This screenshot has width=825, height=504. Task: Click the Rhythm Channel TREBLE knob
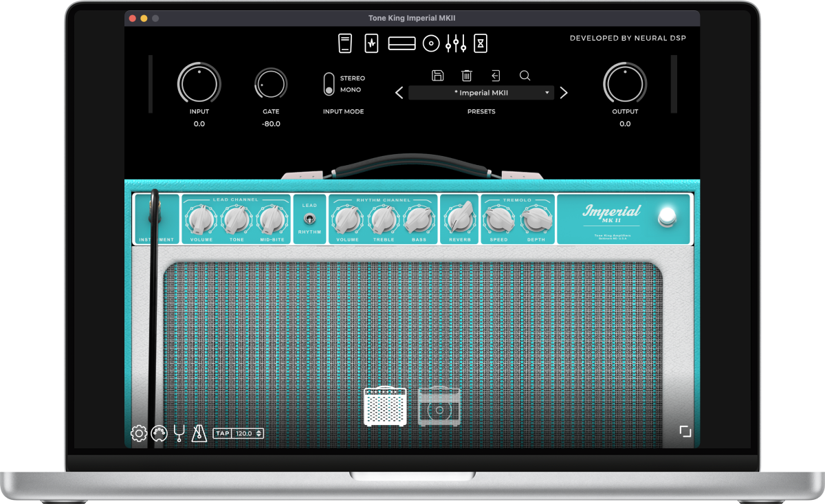point(384,219)
